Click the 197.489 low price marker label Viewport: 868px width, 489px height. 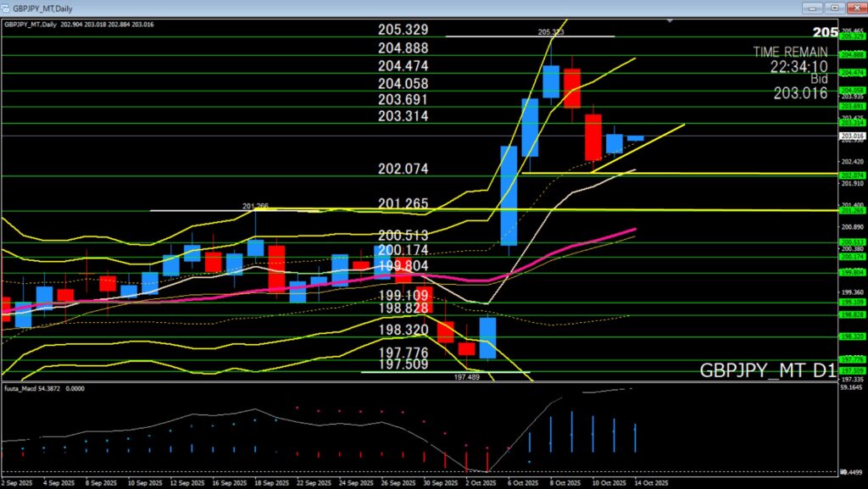click(x=467, y=377)
